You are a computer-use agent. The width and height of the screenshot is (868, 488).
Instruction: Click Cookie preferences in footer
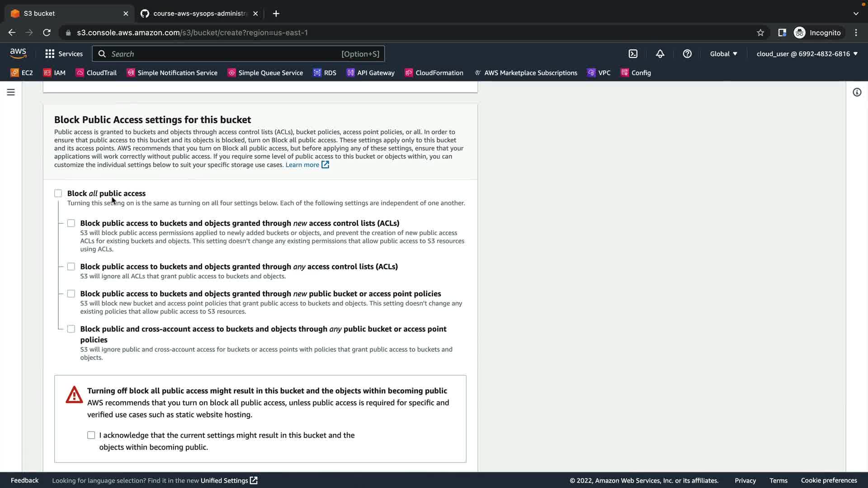click(x=829, y=480)
